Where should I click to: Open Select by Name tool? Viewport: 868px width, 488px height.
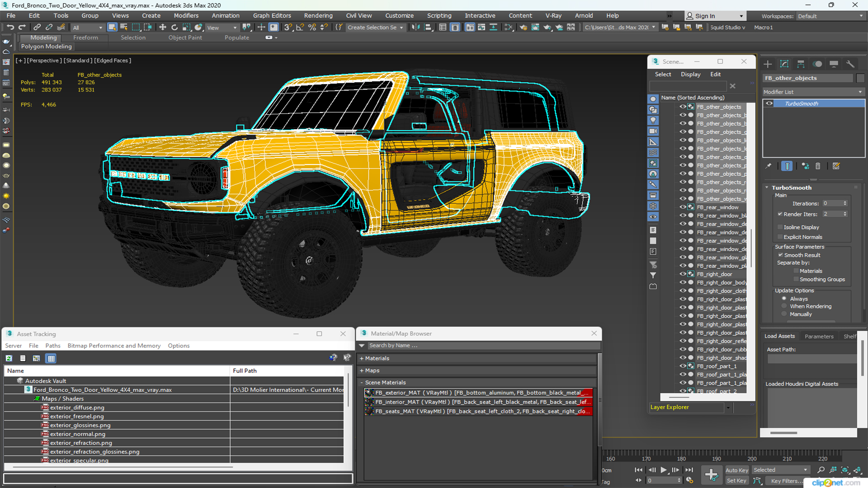pos(124,27)
